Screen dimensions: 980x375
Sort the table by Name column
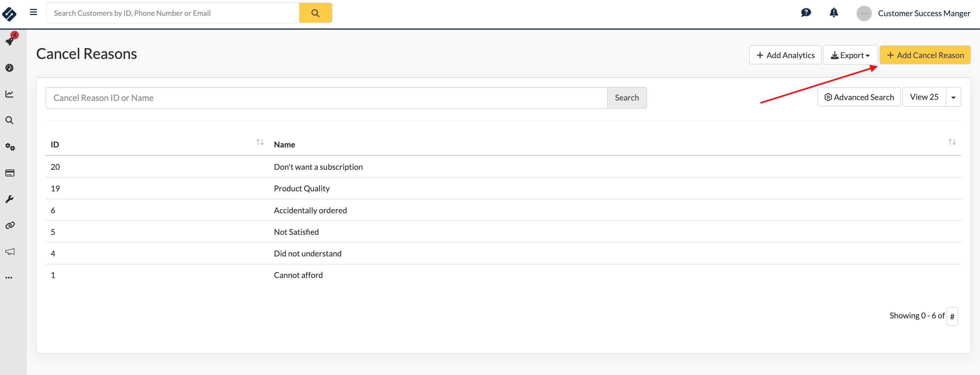click(x=952, y=142)
